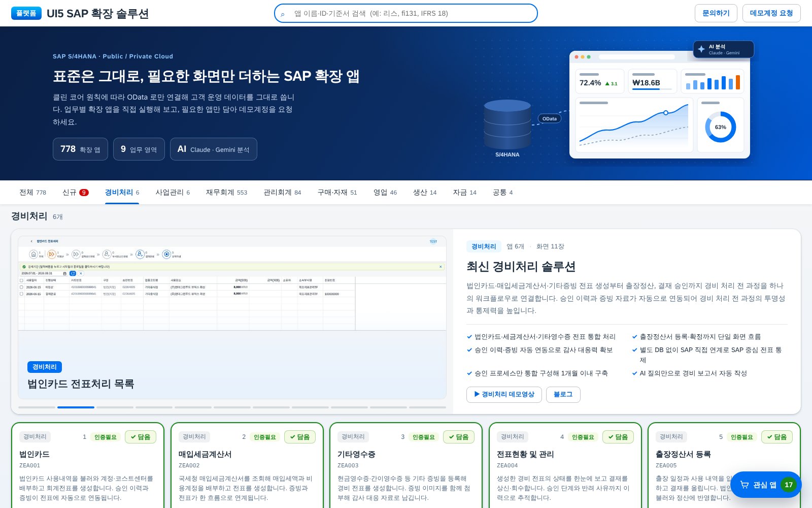812x508 pixels.
Task: Jump to the first carousel slide indicator
Action: [37, 407]
